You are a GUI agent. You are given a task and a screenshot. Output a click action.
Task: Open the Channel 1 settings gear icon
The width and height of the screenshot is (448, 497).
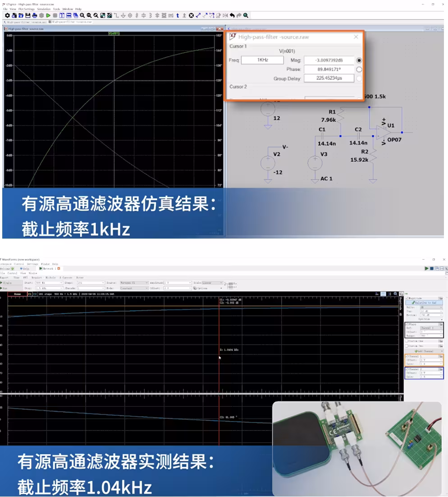coord(441,356)
